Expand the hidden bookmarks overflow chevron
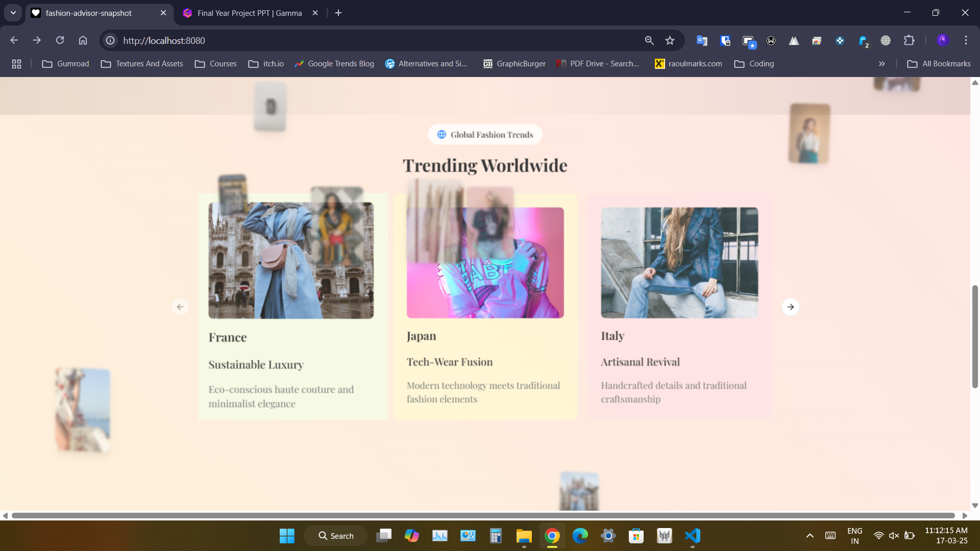Image resolution: width=980 pixels, height=551 pixels. pyautogui.click(x=881, y=64)
